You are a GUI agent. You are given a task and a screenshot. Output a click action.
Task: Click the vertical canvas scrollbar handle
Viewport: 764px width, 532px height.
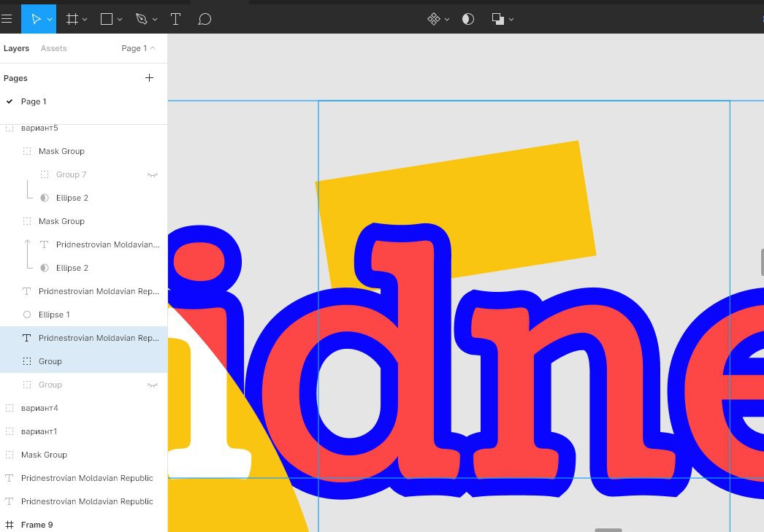tap(762, 262)
